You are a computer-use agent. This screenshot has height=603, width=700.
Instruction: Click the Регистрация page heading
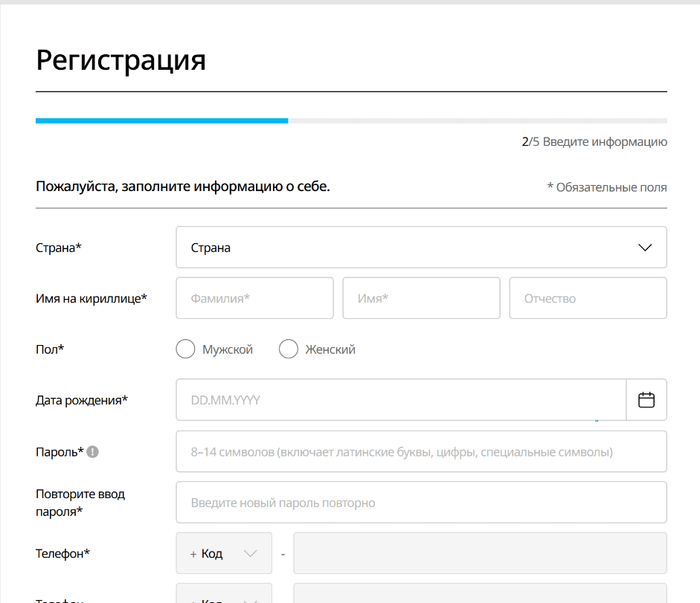pos(121,59)
